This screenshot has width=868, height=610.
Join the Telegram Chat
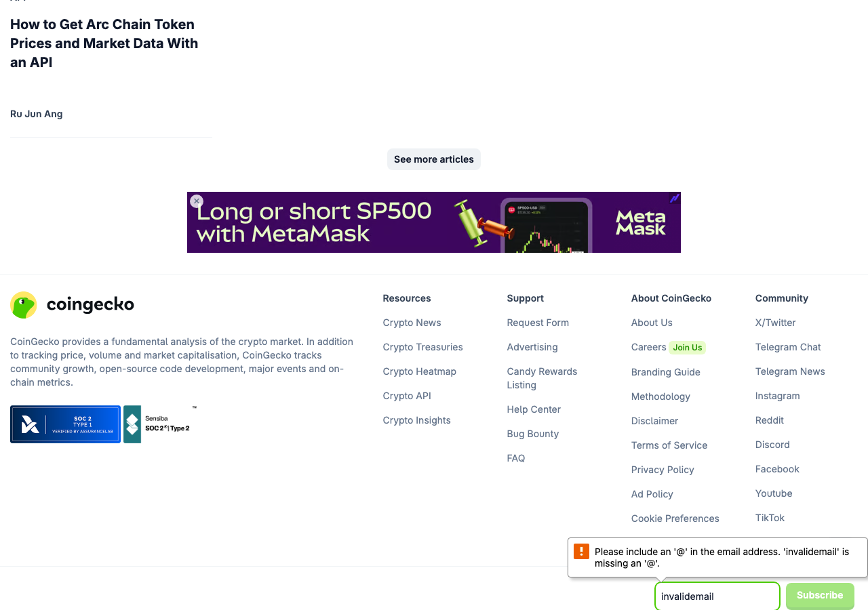(788, 347)
